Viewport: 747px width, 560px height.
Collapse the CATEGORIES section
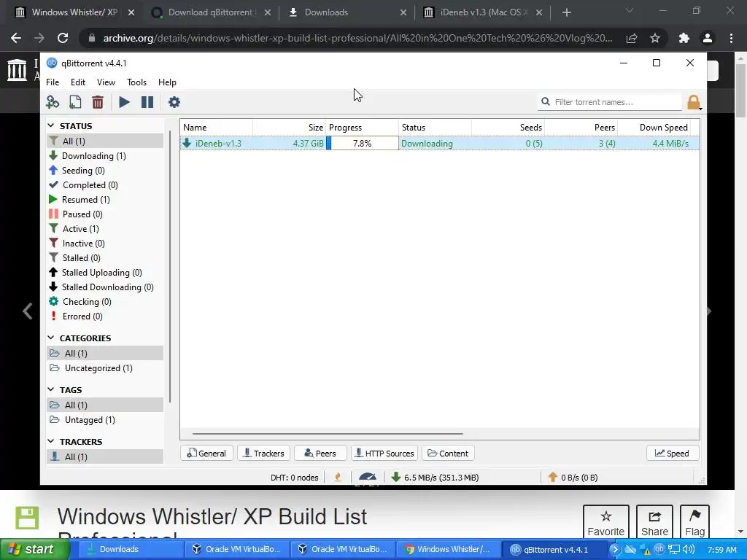[51, 338]
